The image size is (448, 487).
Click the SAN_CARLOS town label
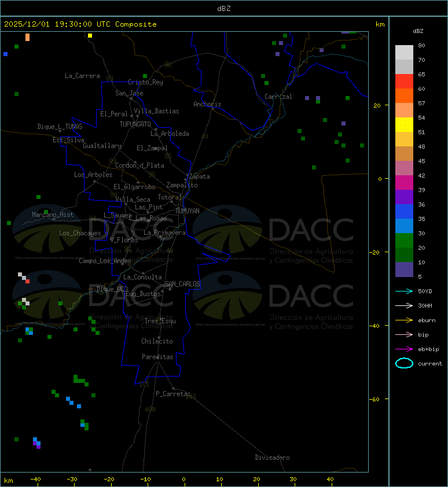(182, 284)
